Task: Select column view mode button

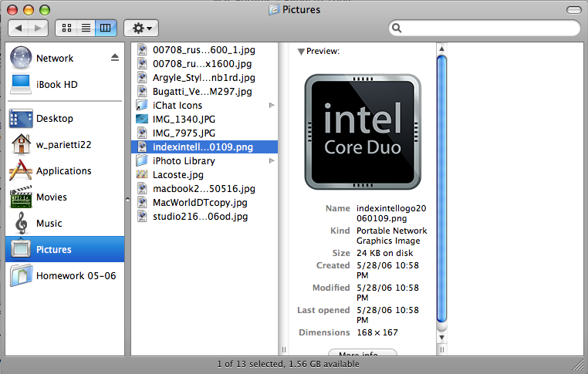Action: click(x=106, y=28)
